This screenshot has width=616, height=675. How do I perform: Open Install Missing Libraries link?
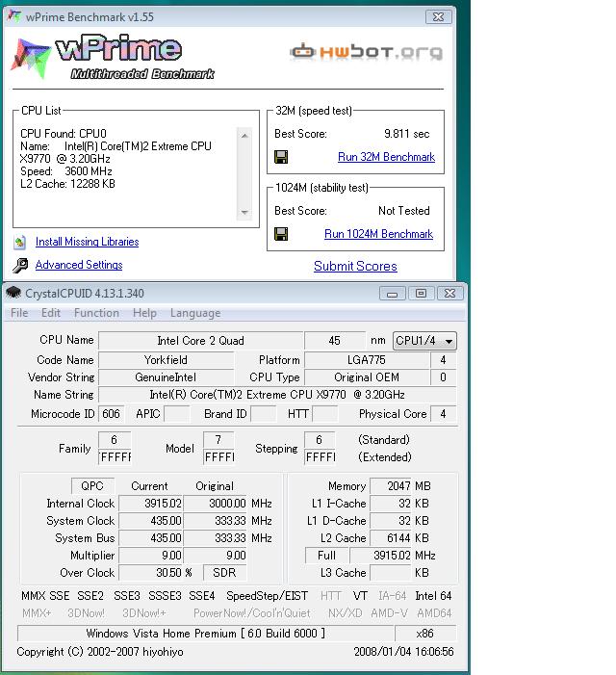[87, 242]
